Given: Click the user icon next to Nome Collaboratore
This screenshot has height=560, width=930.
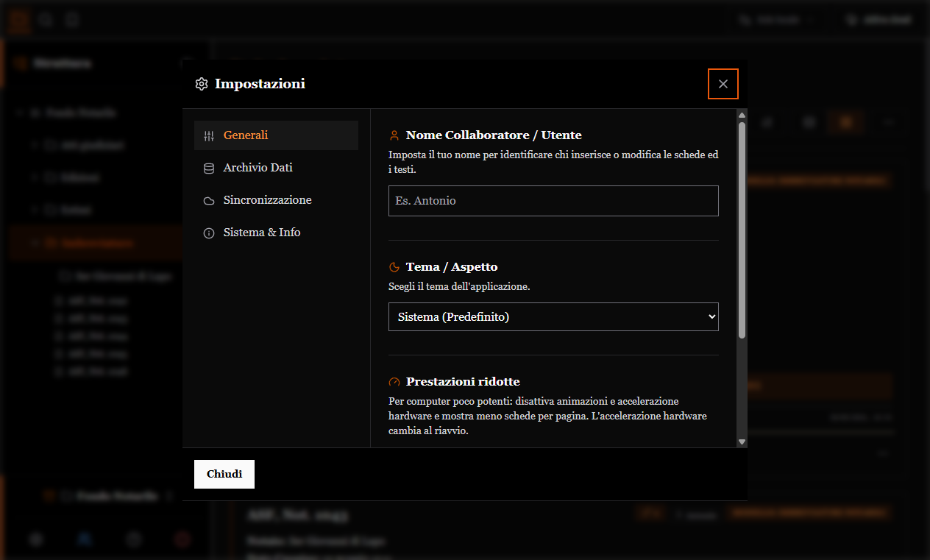Looking at the screenshot, I should (x=394, y=135).
